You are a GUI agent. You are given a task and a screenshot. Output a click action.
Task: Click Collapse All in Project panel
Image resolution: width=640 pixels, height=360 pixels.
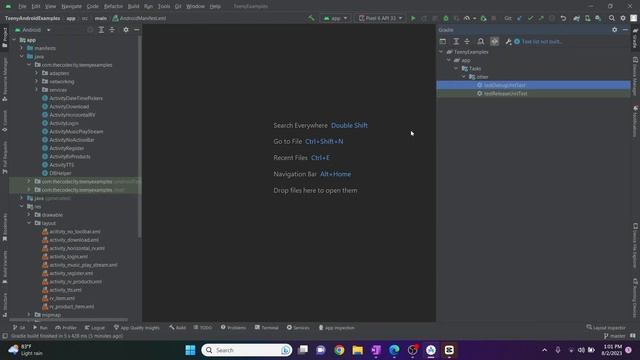[112, 30]
